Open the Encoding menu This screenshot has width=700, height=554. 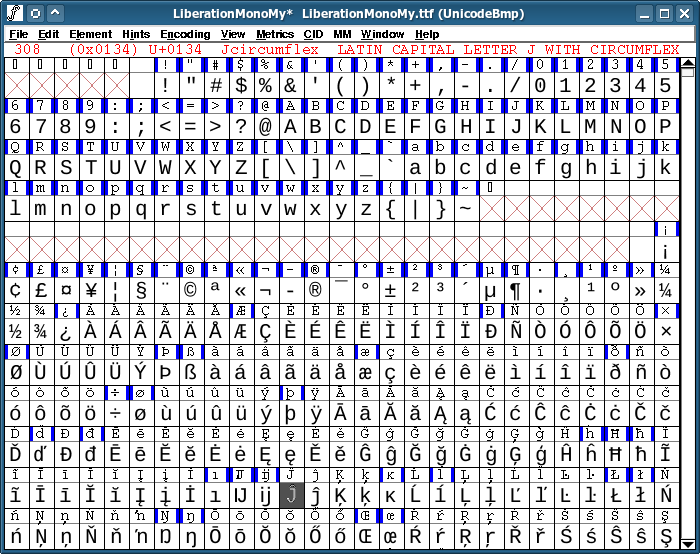click(185, 34)
